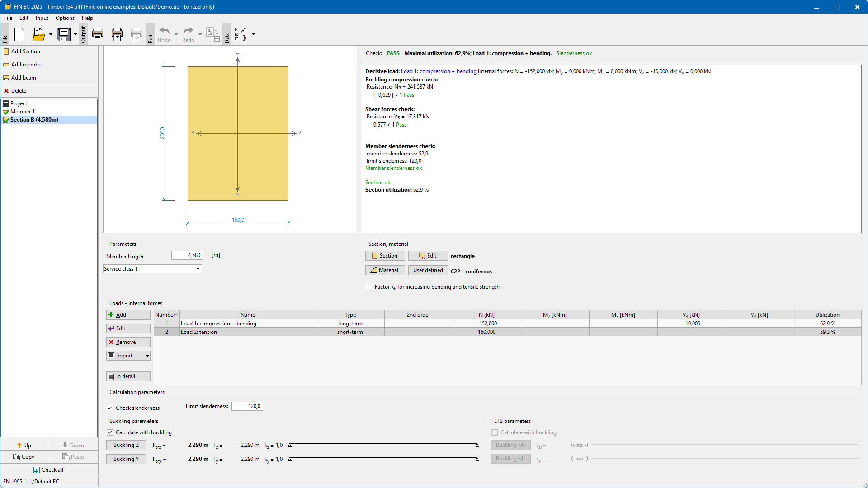Click the Add Section icon in sidebar

point(6,52)
